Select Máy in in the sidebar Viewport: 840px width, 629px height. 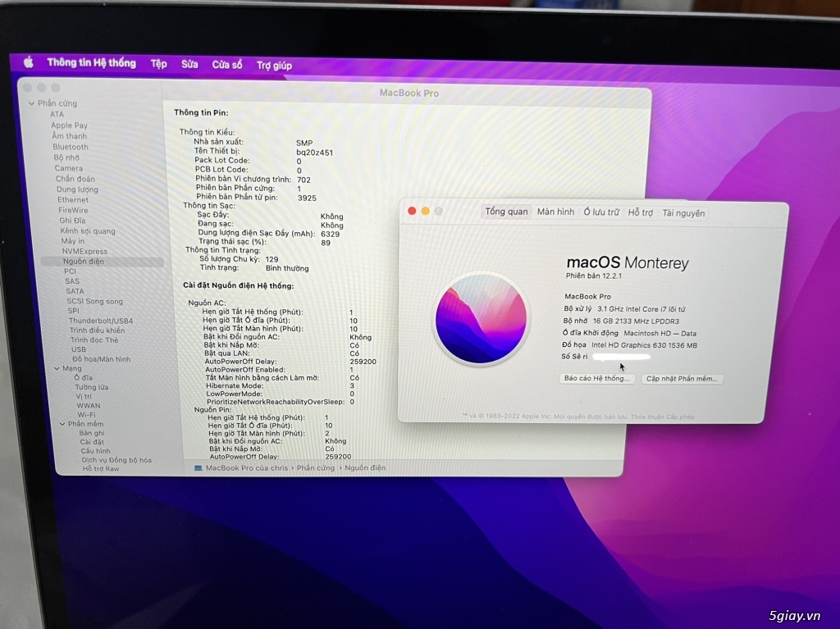tap(73, 241)
